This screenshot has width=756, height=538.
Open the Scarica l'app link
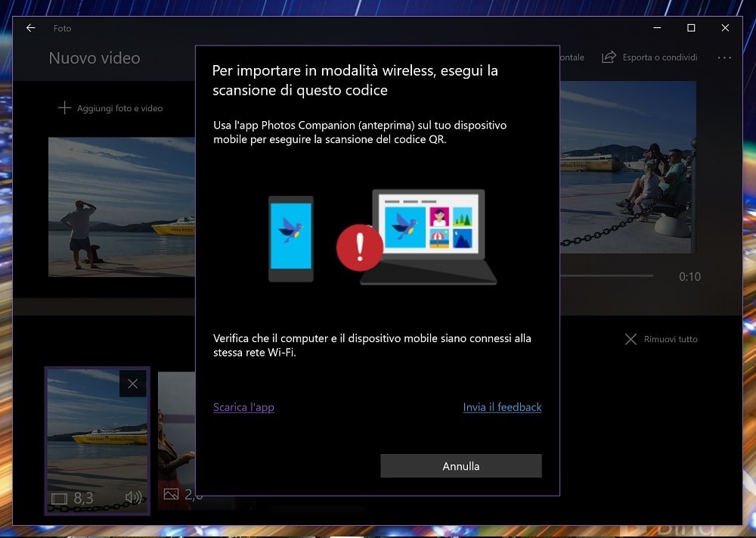243,407
